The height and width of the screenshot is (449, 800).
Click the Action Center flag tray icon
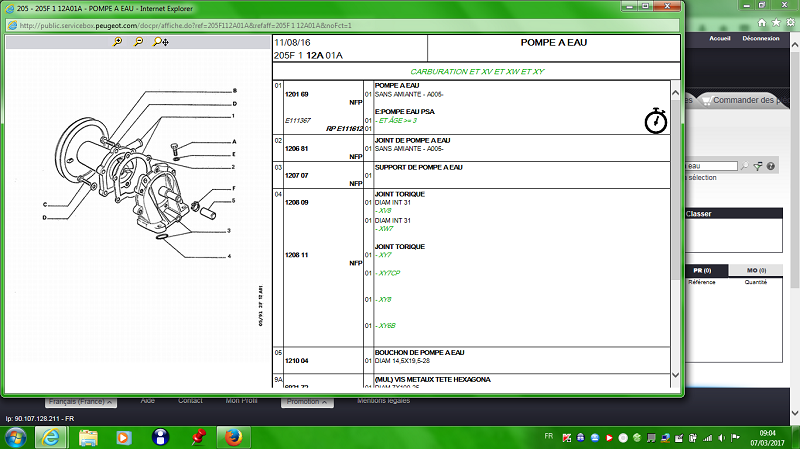pyautogui.click(x=735, y=438)
